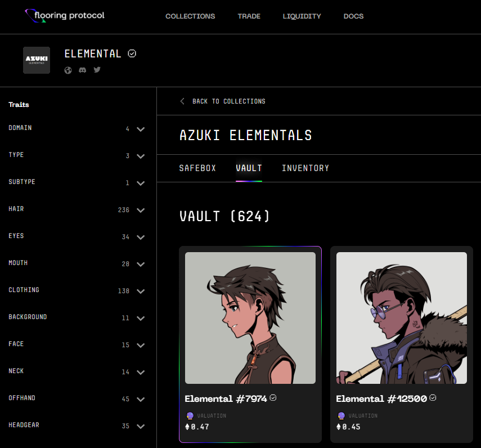Image resolution: width=481 pixels, height=448 pixels.
Task: Open the COLLECTIONS nav menu
Action: pos(190,16)
